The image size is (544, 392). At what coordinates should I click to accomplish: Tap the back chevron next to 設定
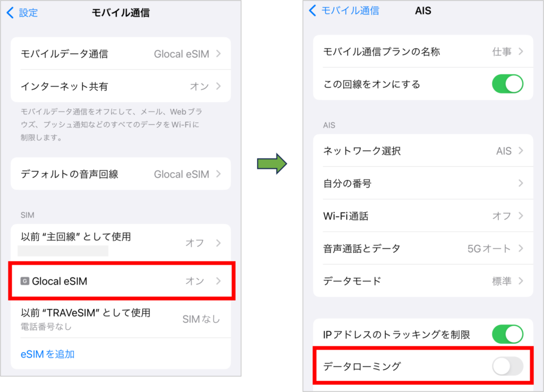click(11, 13)
